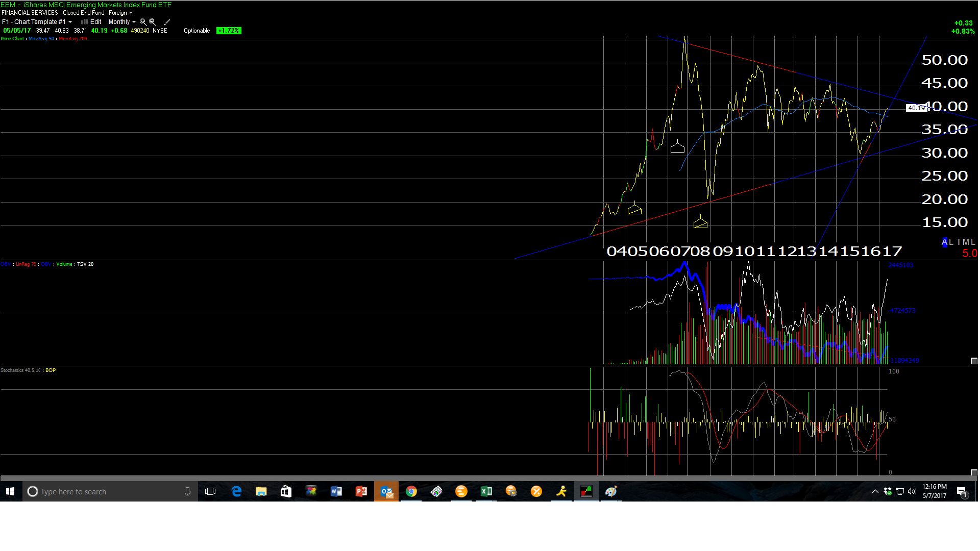Click the maximize square of the Stochastics pane
The width and height of the screenshot is (980, 551).
coord(974,472)
